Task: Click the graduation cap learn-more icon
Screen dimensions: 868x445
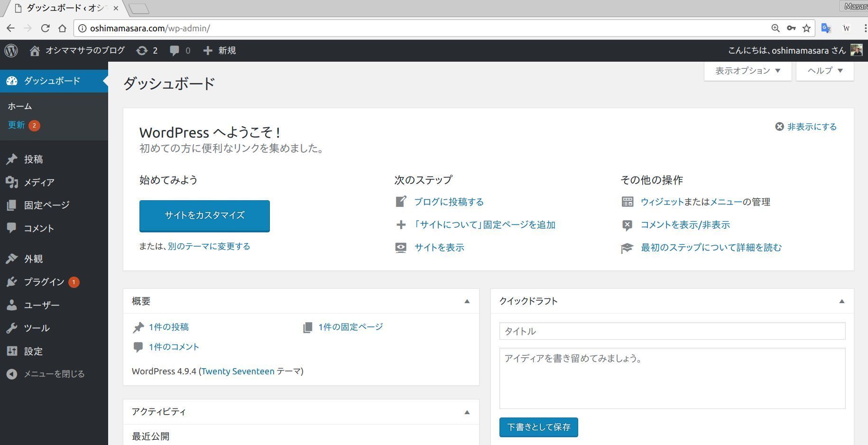Action: pyautogui.click(x=627, y=248)
